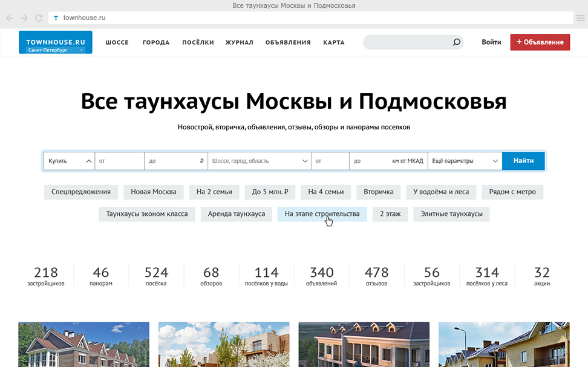
Task: Click the search magnifier icon
Action: [457, 42]
